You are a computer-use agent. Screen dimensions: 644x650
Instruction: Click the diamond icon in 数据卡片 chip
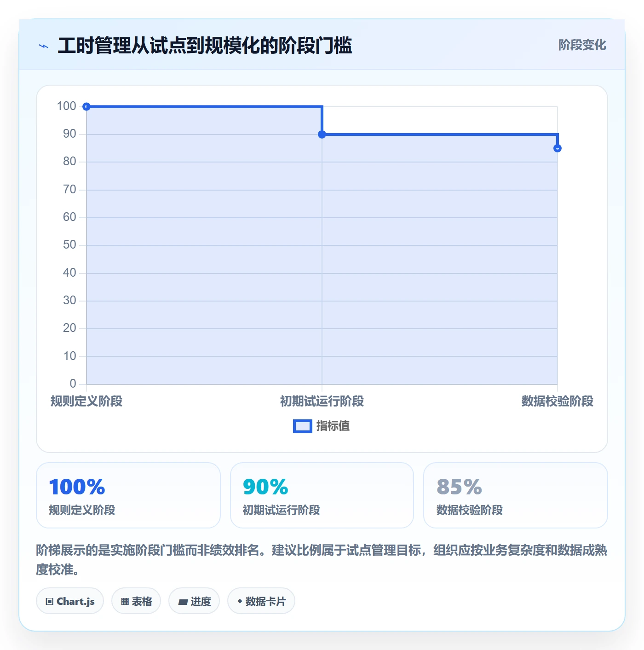coord(240,601)
